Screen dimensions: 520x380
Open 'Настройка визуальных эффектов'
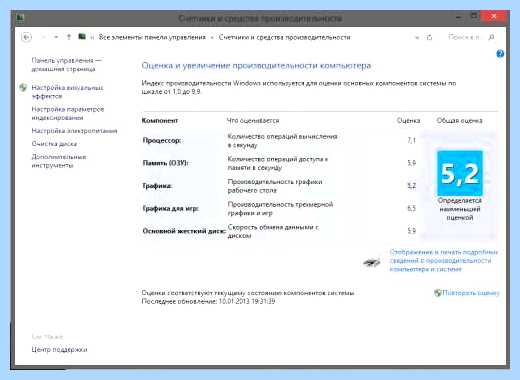(x=68, y=92)
